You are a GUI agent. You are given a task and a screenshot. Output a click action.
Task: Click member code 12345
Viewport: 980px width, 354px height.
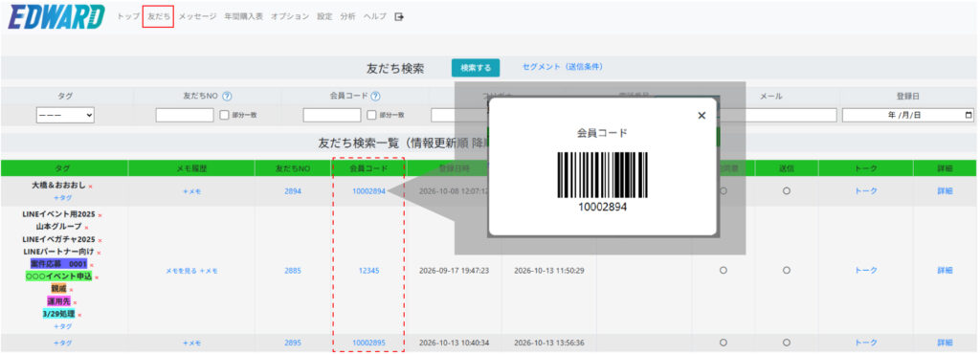tap(368, 271)
